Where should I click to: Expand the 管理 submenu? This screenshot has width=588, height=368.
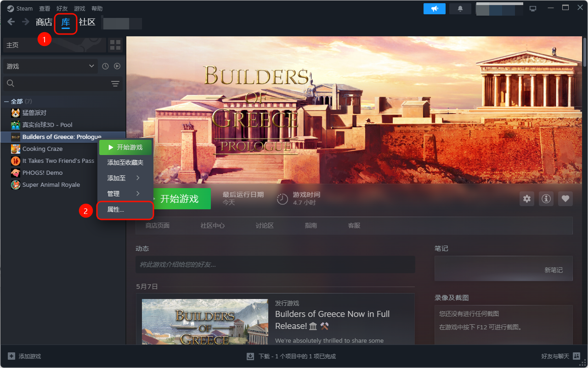click(x=125, y=194)
